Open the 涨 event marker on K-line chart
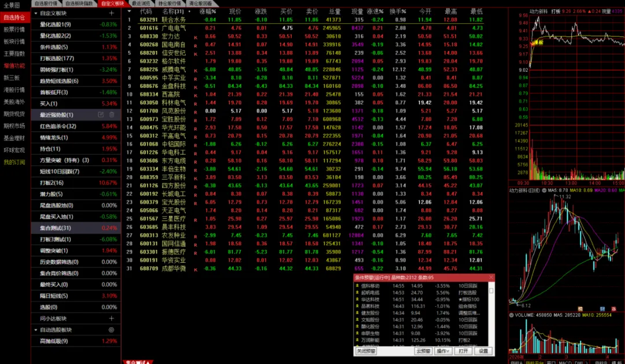 tap(613, 308)
